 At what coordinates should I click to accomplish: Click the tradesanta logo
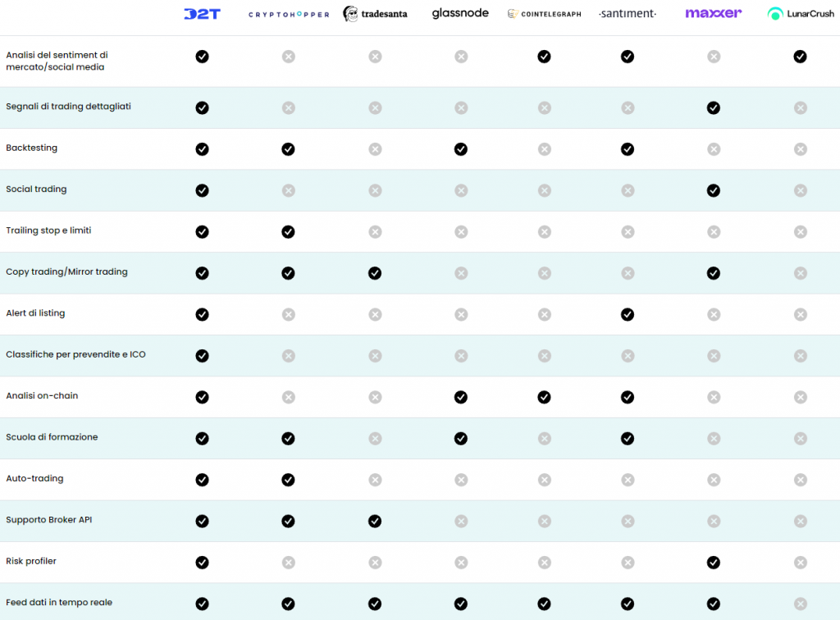click(375, 14)
